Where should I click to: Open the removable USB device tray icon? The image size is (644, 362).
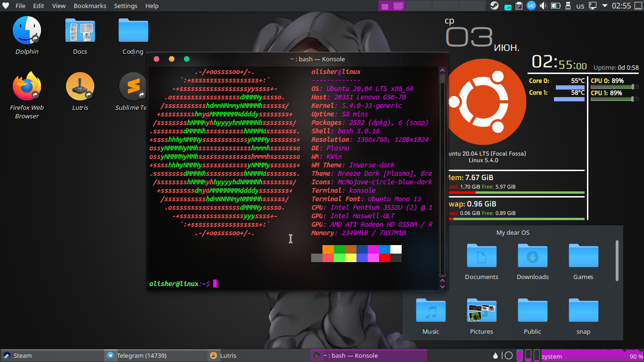(568, 6)
